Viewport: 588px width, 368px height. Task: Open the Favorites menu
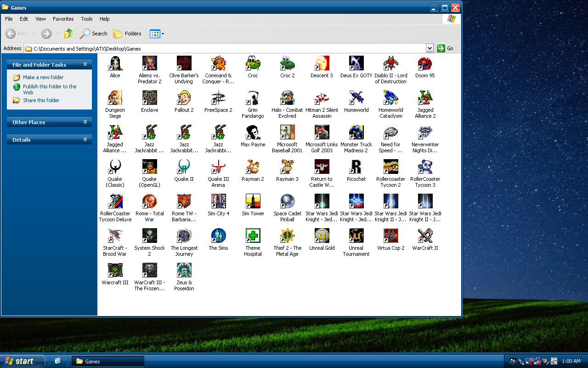click(x=63, y=19)
